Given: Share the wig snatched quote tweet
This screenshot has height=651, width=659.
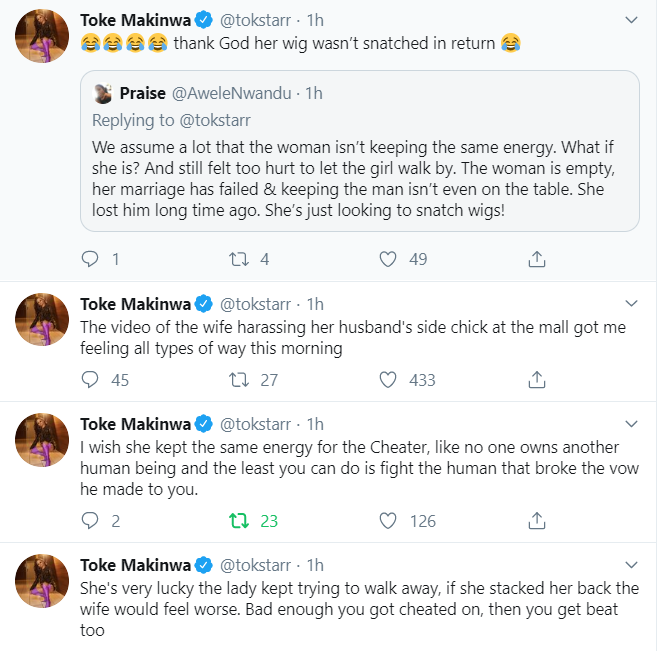Looking at the screenshot, I should pos(536,259).
